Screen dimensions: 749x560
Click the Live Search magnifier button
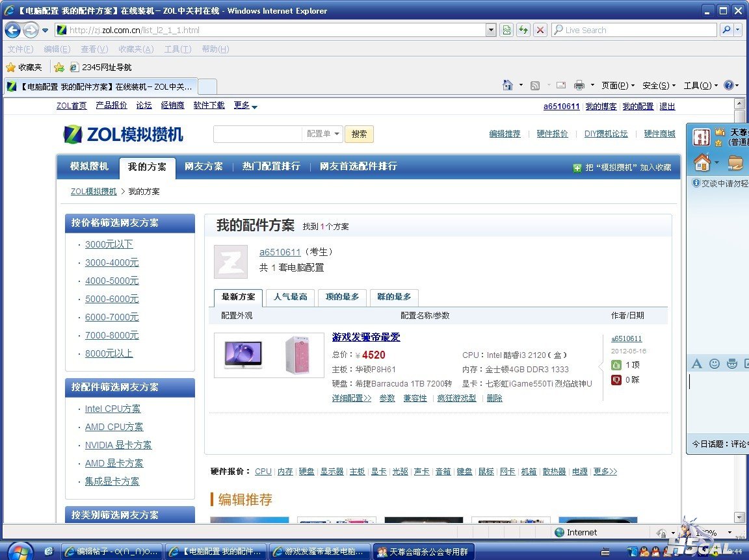(726, 30)
